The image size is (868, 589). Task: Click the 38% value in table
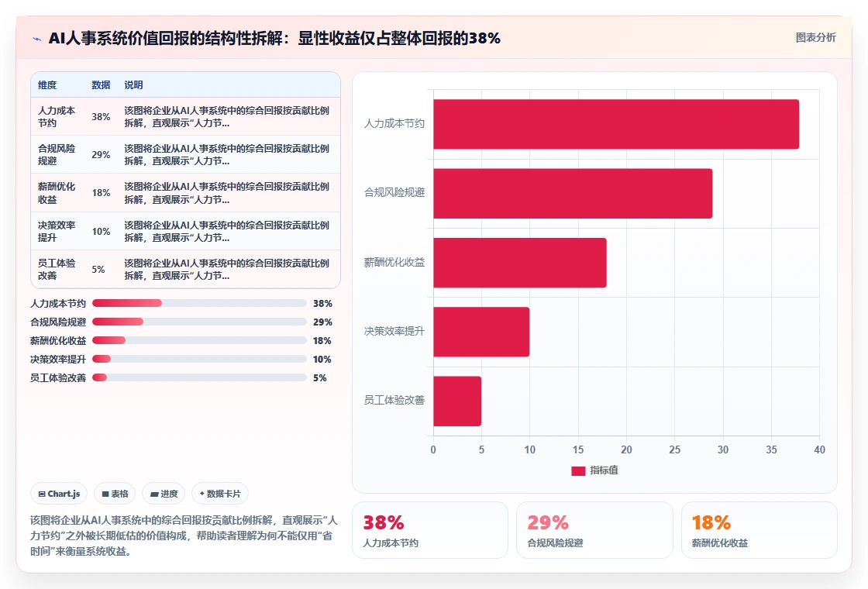(x=101, y=117)
